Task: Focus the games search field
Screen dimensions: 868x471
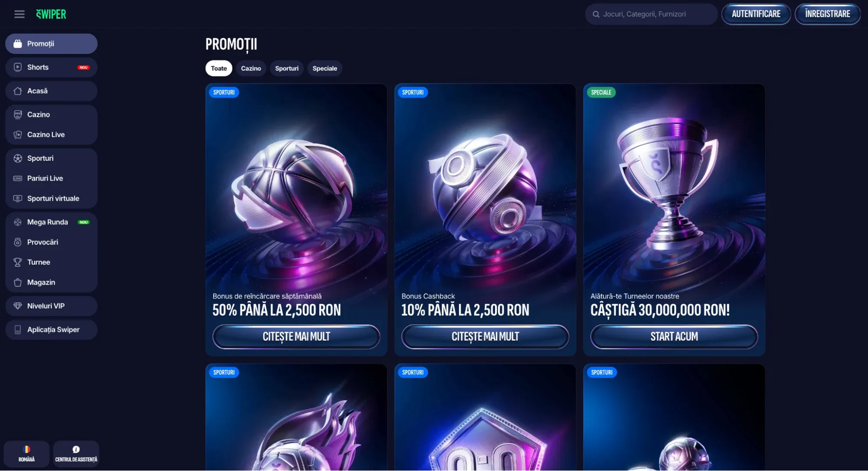Action: (651, 14)
